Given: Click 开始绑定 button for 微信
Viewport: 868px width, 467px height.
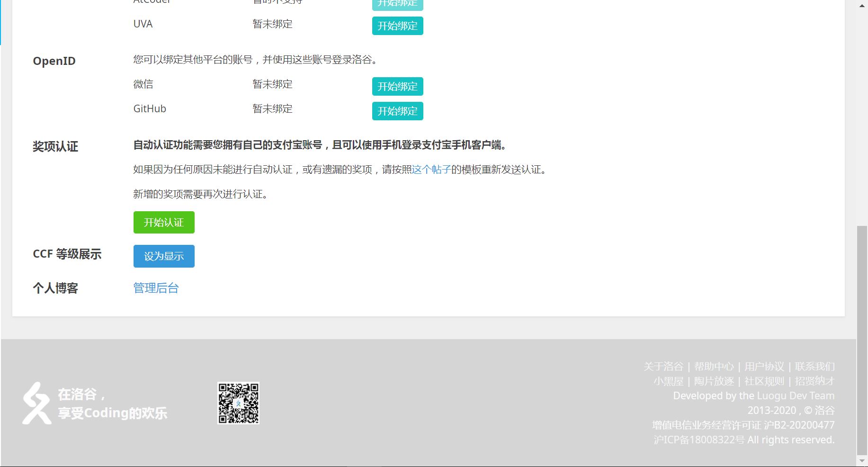Looking at the screenshot, I should tap(397, 86).
